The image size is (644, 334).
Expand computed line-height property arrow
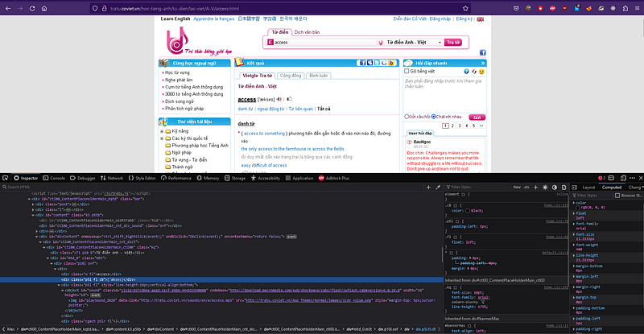574,256
